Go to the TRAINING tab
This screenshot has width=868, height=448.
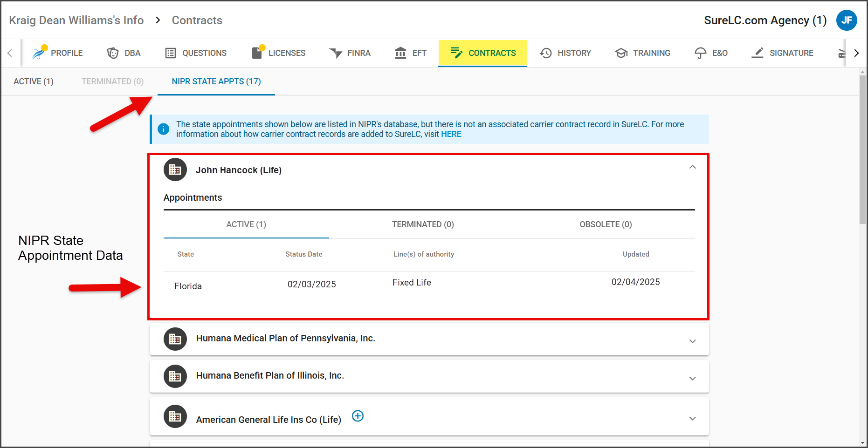pyautogui.click(x=642, y=53)
